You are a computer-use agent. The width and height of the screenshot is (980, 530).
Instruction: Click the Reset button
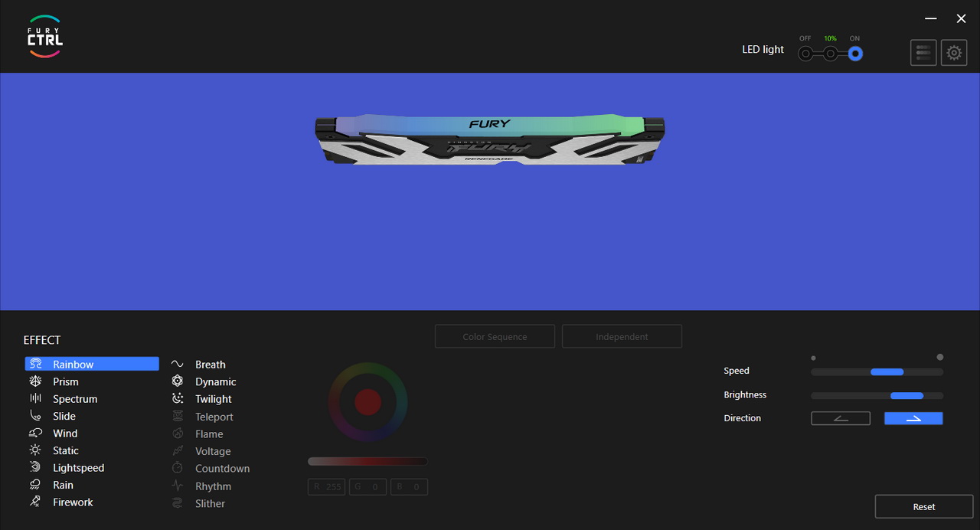[924, 506]
